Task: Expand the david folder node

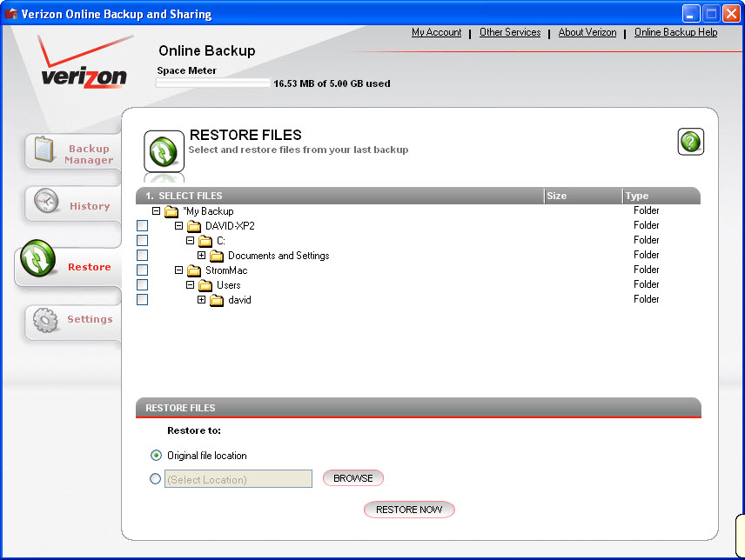Action: (x=201, y=299)
